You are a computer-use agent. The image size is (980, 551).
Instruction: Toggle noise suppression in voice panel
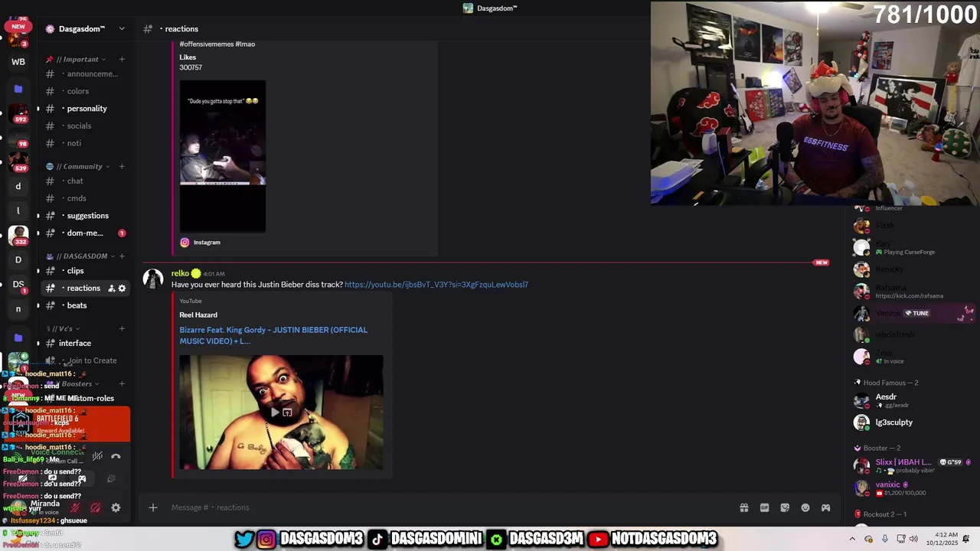pos(97,456)
